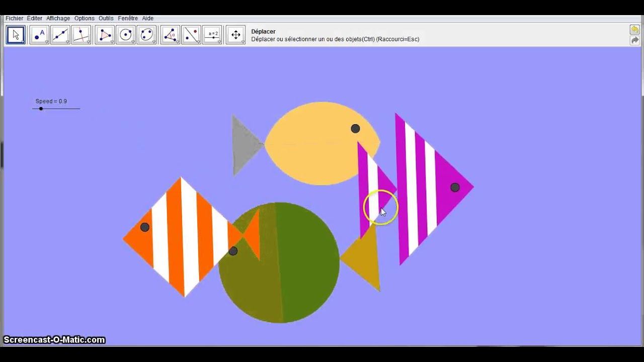Image resolution: width=644 pixels, height=362 pixels.
Task: Click the Undo arrow
Action: coord(634,30)
